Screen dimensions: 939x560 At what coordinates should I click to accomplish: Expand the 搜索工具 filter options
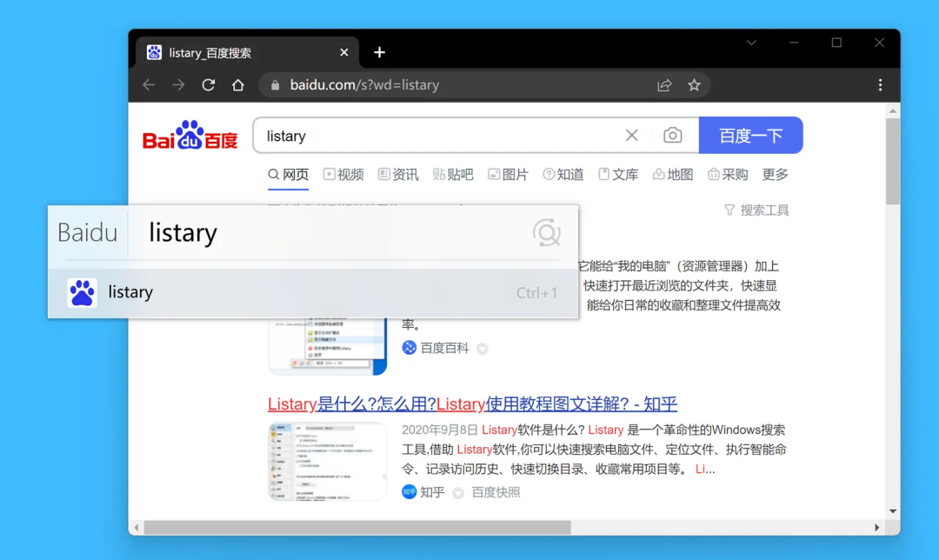point(756,210)
